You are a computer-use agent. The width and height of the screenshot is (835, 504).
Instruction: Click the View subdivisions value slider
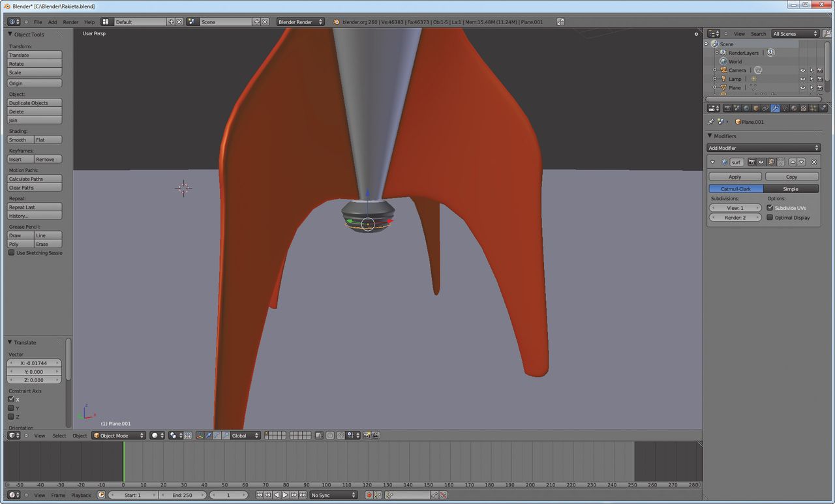pos(735,208)
